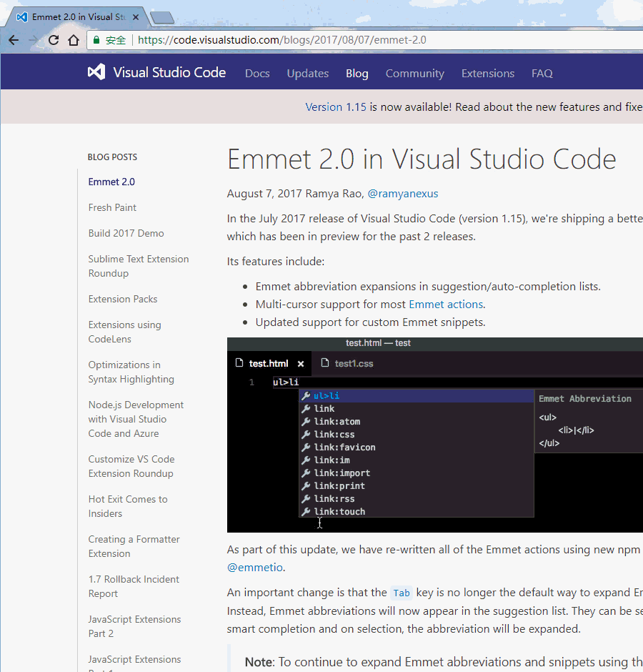Open the @ramyanexus author link
This screenshot has width=643, height=672.
coord(403,194)
